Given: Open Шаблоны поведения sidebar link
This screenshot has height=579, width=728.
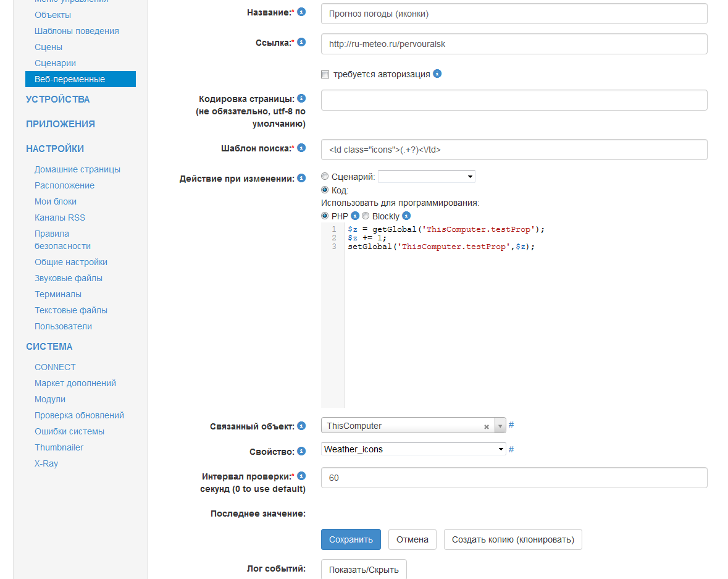Looking at the screenshot, I should pos(77,31).
